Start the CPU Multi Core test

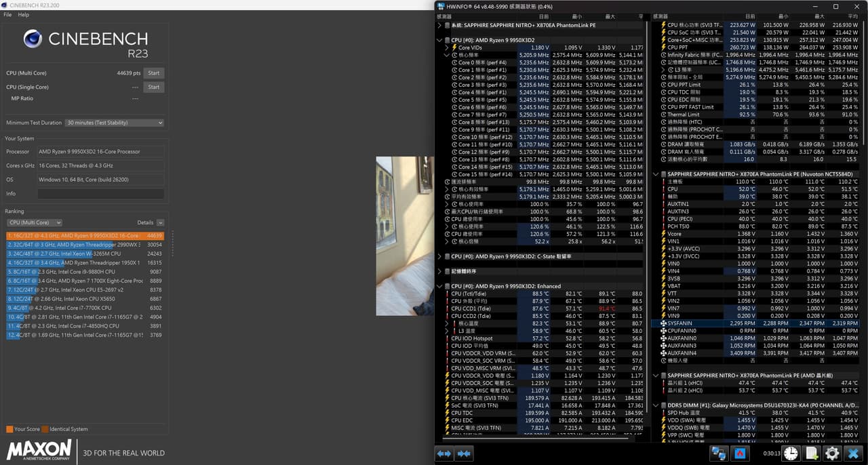click(154, 73)
